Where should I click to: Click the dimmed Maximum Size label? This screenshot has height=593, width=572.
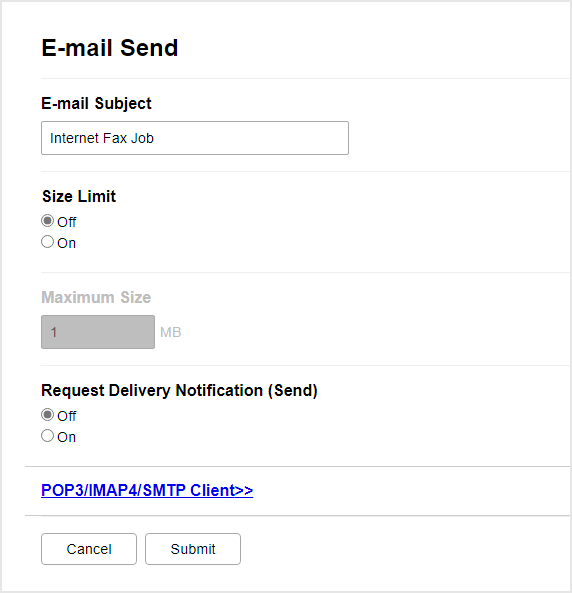click(96, 297)
